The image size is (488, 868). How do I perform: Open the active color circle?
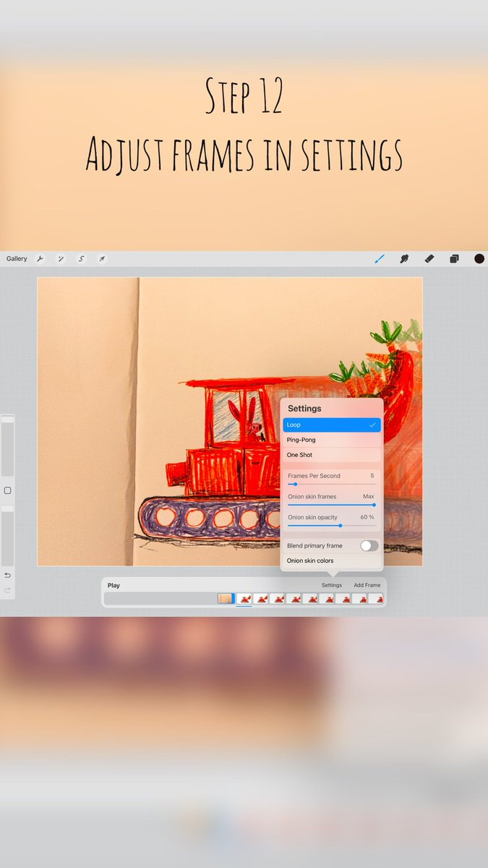pyautogui.click(x=479, y=259)
